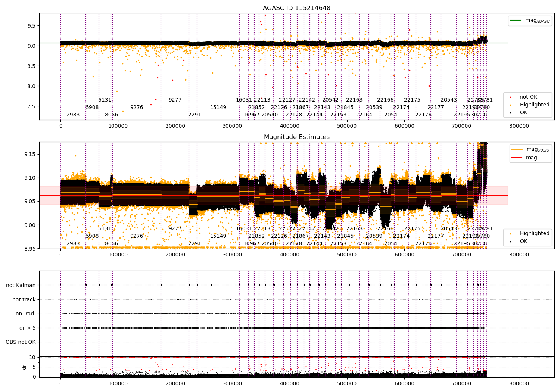Click obsid label "9276" in the top plot

coord(137,108)
